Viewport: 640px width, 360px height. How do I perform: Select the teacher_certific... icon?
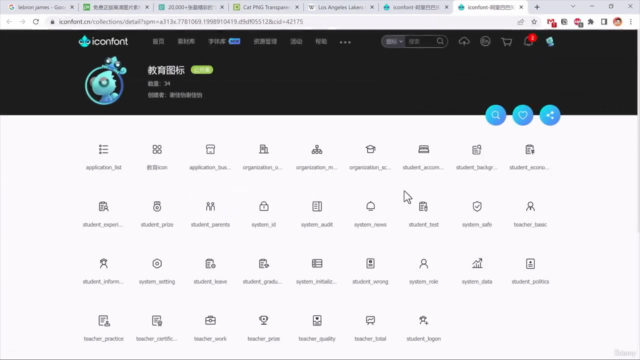coord(157,321)
